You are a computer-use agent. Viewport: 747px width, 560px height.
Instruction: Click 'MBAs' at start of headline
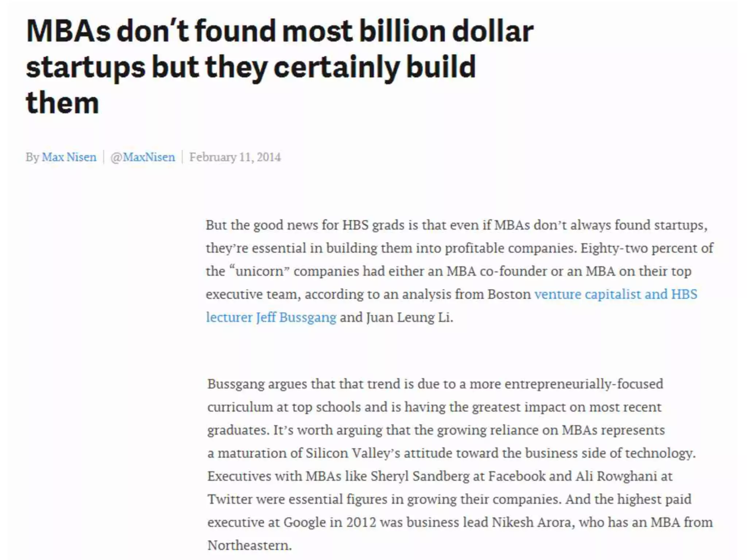(x=68, y=31)
